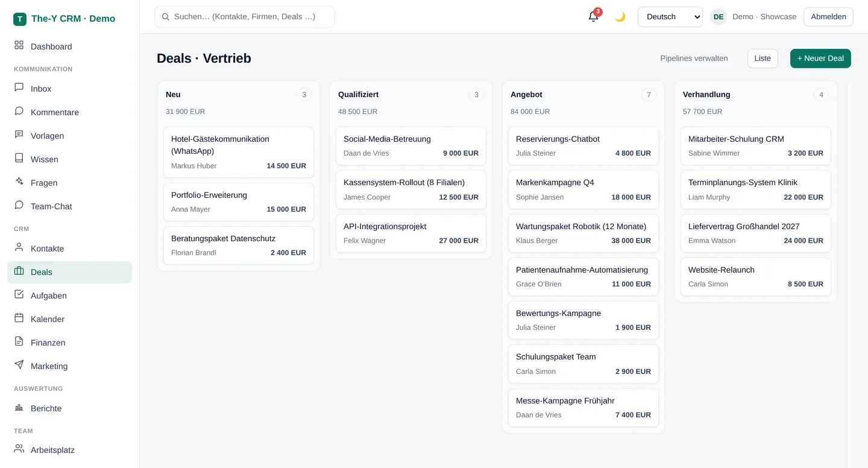Click the Marketing paper plane icon
Screen dimensions: 868x468
point(19,365)
